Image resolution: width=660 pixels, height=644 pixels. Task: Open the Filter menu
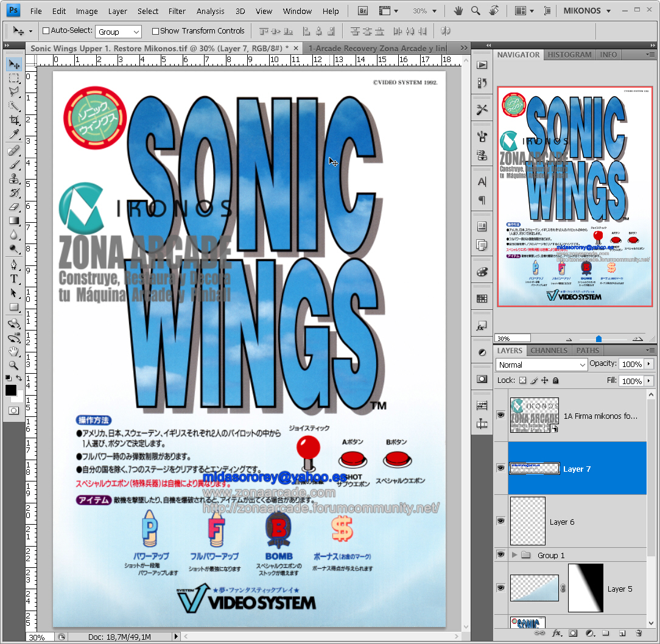177,11
